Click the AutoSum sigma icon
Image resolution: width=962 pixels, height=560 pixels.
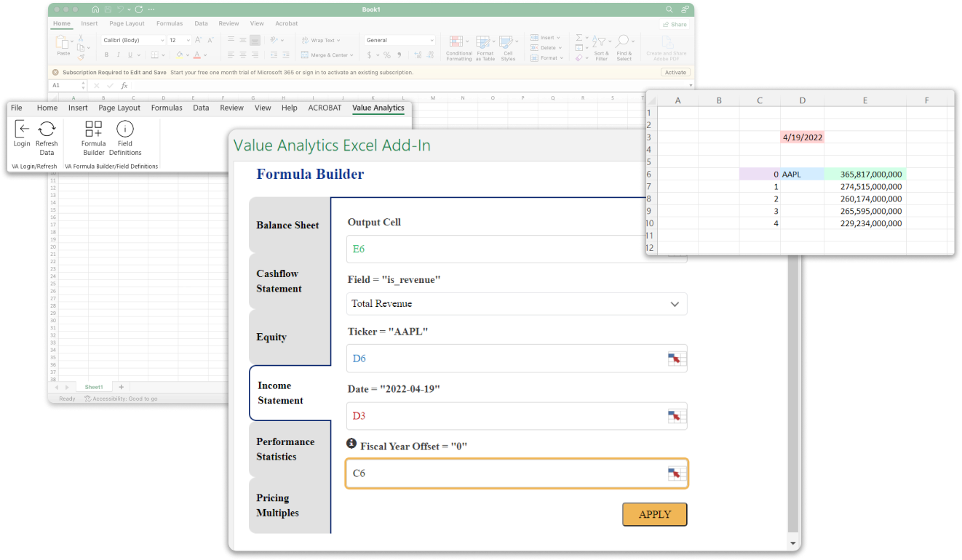[580, 38]
